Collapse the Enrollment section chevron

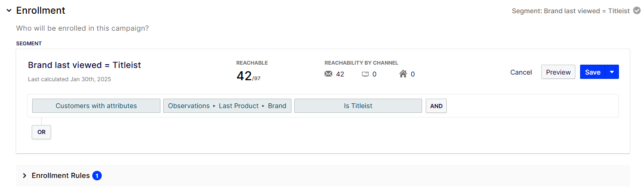coord(9,10)
